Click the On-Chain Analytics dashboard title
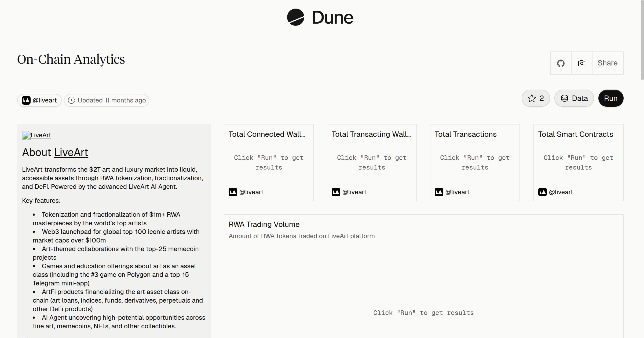Viewport: 644px width, 338px height. click(71, 59)
